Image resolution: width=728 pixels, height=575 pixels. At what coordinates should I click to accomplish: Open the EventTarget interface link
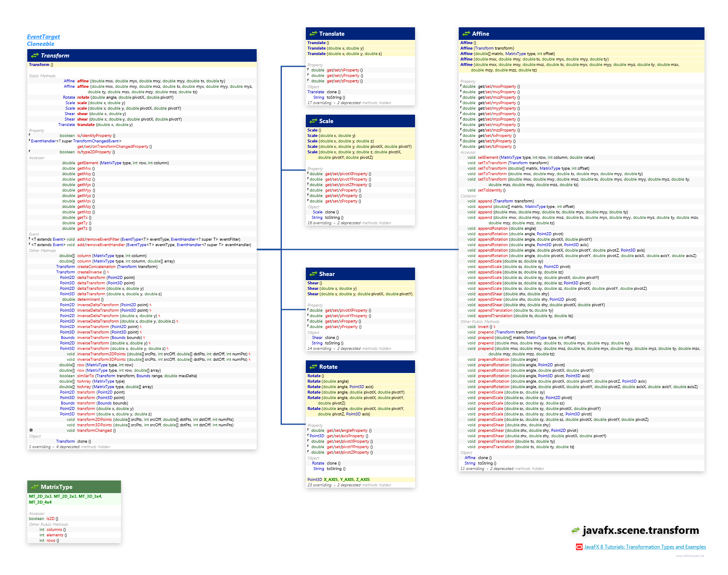(43, 37)
